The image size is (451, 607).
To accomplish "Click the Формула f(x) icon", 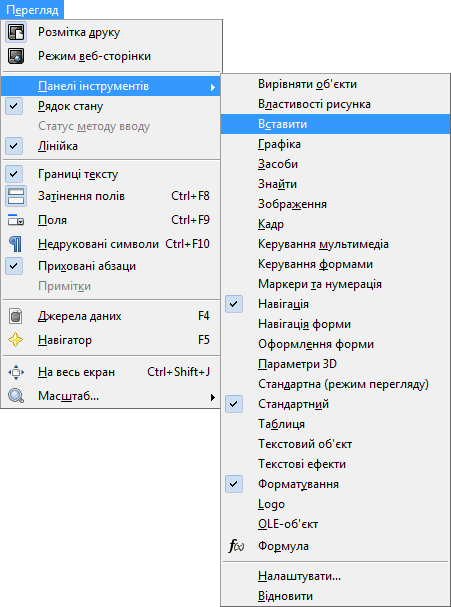I will click(237, 546).
